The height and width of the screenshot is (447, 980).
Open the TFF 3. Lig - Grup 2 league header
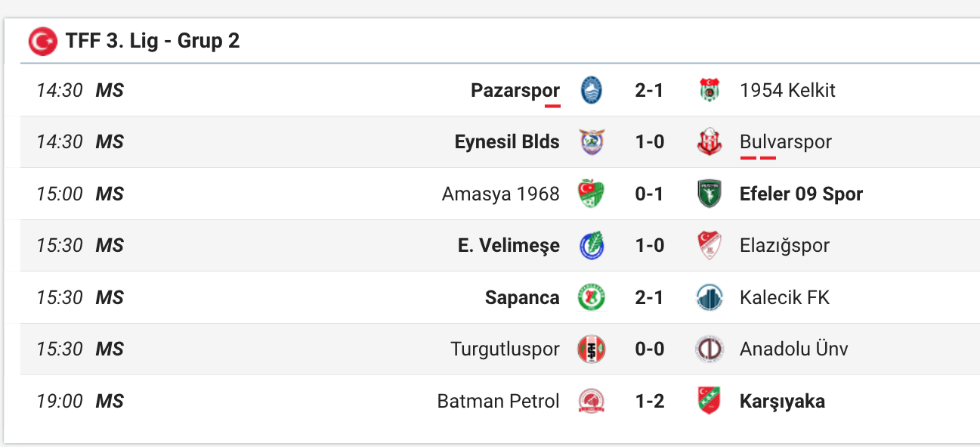click(x=153, y=41)
